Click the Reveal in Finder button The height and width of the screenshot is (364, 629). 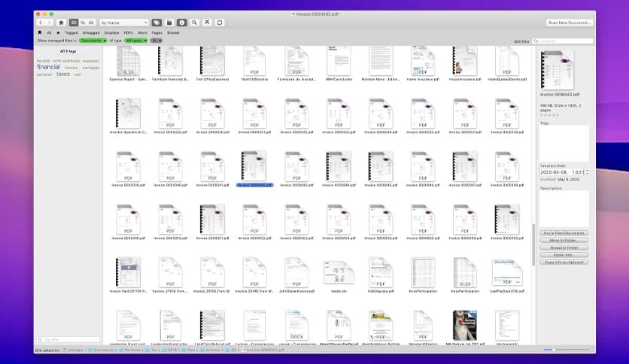click(564, 247)
